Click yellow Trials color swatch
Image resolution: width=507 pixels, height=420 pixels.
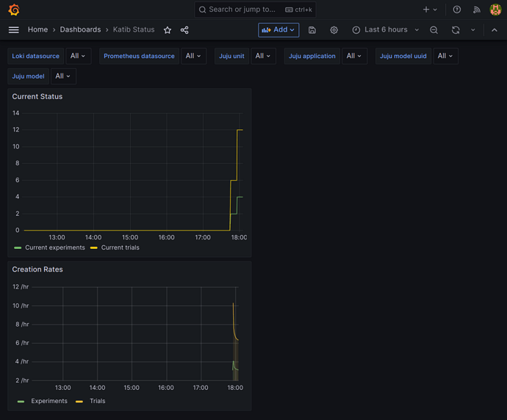click(79, 402)
